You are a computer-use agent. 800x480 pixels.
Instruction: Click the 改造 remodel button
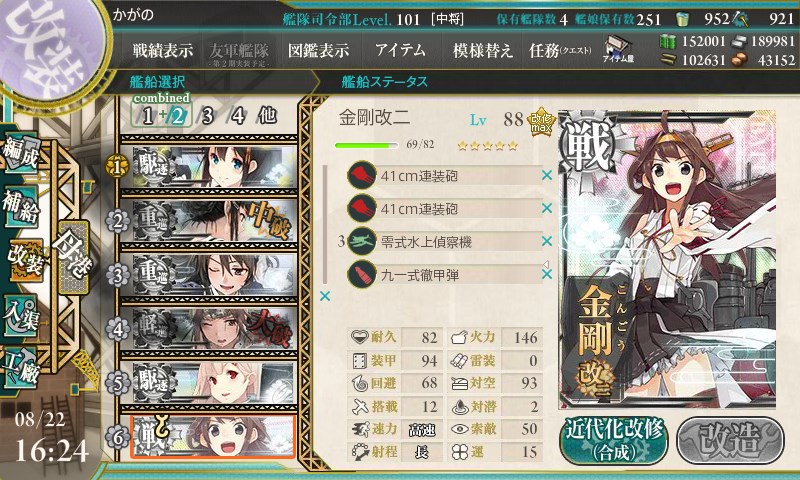pyautogui.click(x=730, y=440)
